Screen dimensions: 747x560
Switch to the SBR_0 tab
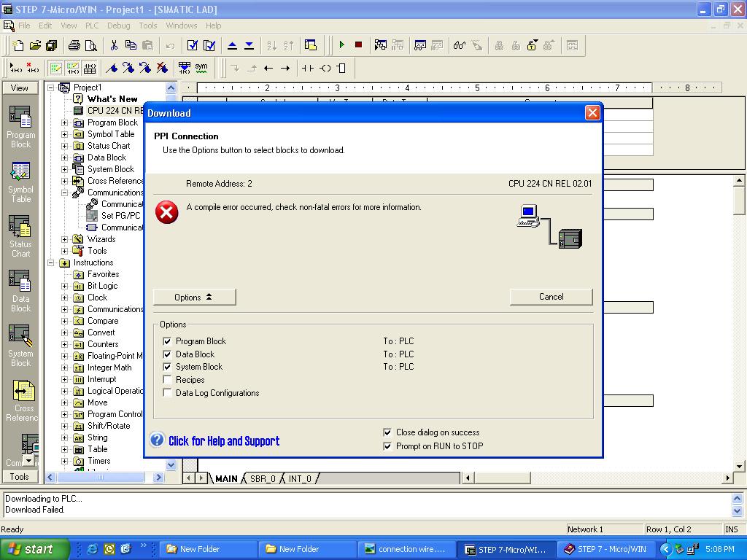[x=263, y=478]
